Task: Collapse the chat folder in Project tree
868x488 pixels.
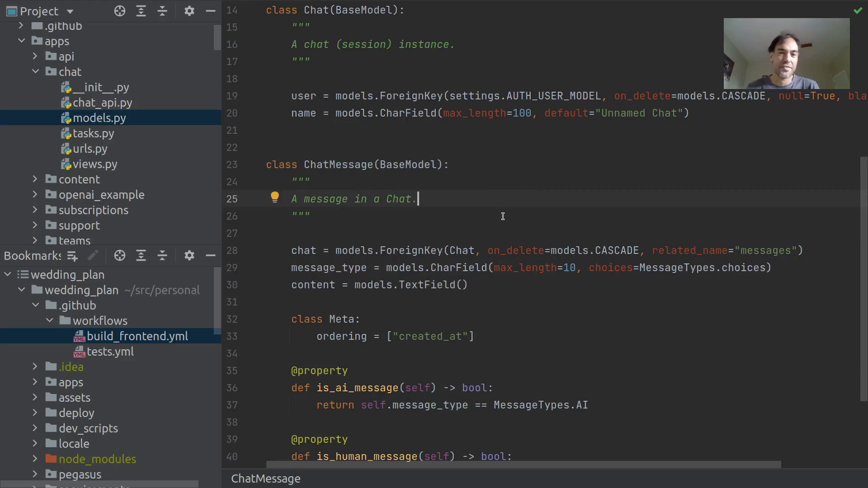Action: point(35,72)
